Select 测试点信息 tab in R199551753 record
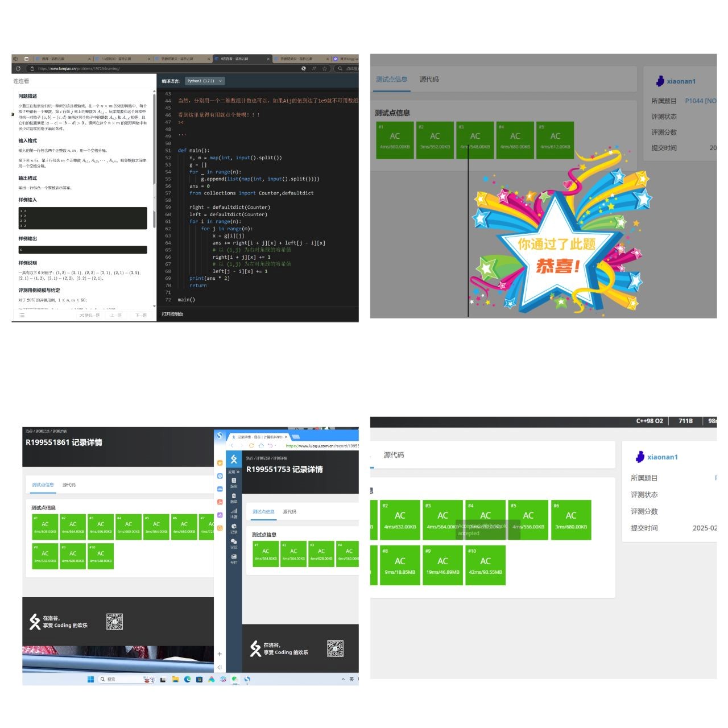Image resolution: width=728 pixels, height=728 pixels. point(263,511)
